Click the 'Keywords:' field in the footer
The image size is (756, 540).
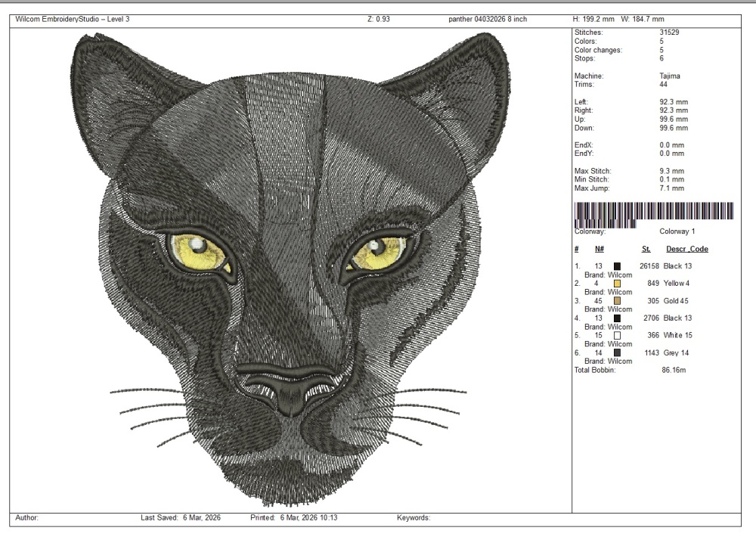coord(414,518)
